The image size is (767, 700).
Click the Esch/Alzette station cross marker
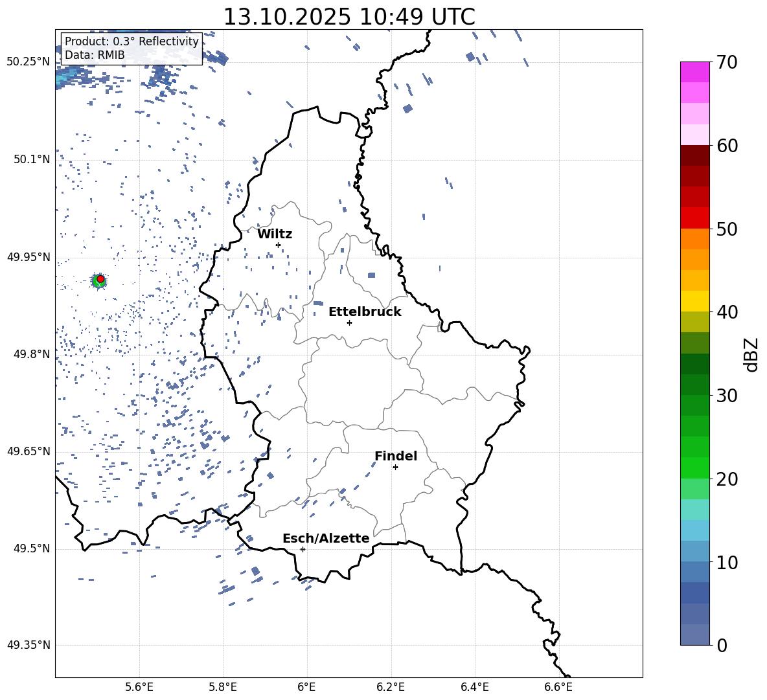tap(303, 549)
